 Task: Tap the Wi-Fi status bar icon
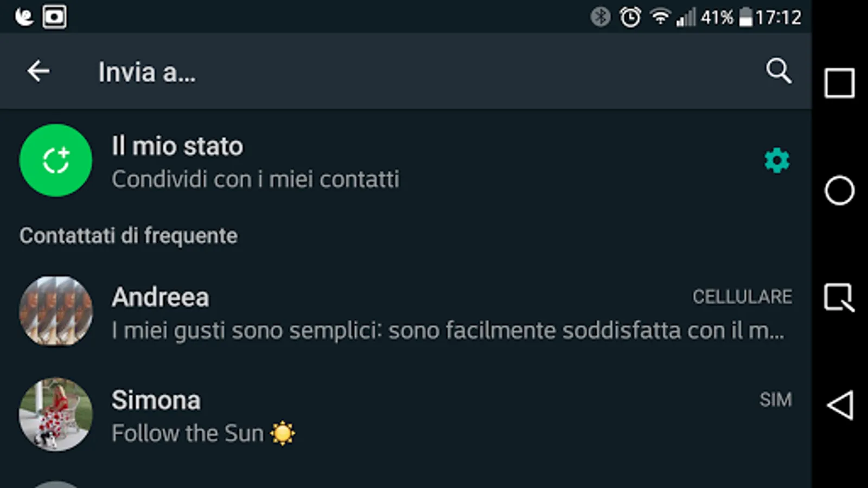(x=660, y=17)
